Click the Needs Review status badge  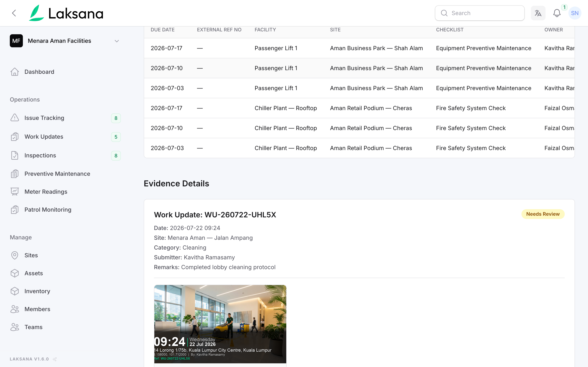pyautogui.click(x=543, y=214)
